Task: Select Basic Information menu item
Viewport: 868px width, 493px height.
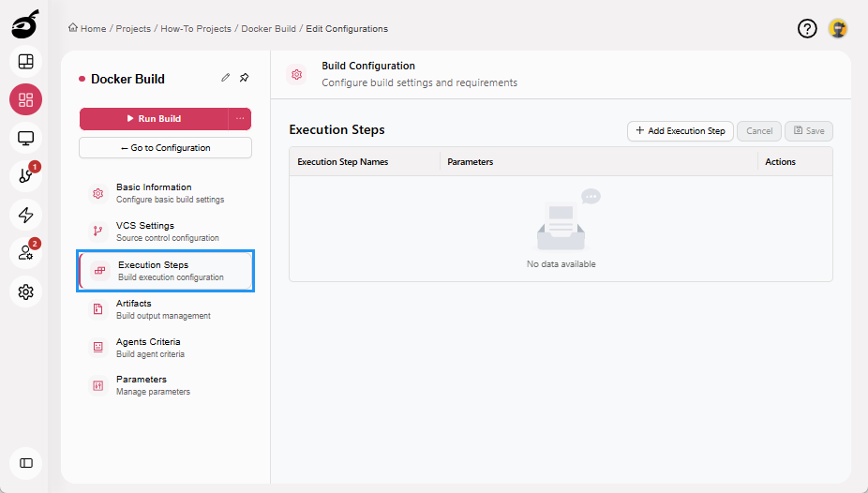Action: coord(166,193)
